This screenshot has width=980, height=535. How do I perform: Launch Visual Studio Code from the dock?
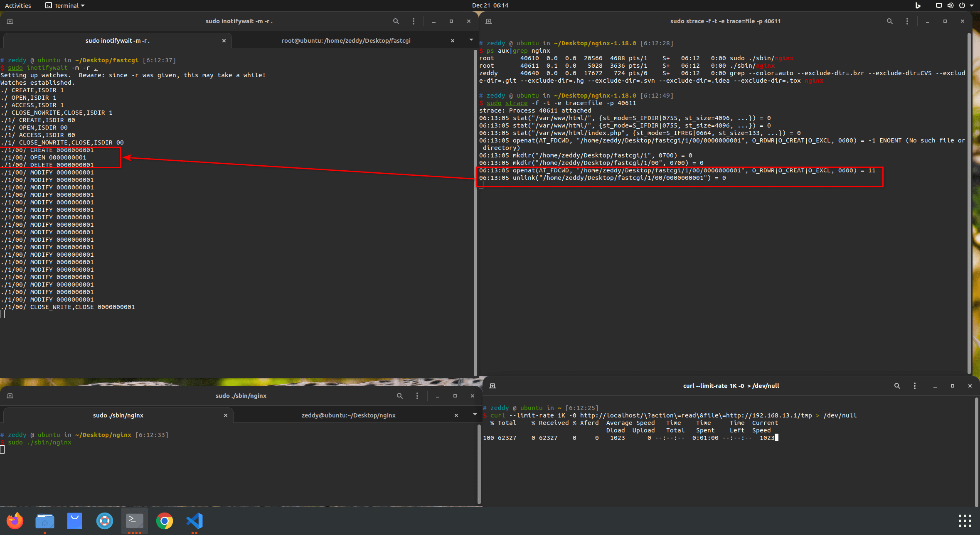coord(195,520)
